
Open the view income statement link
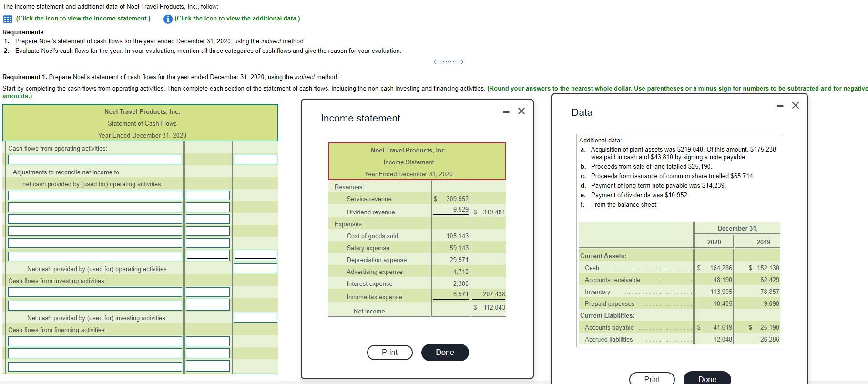[x=83, y=19]
